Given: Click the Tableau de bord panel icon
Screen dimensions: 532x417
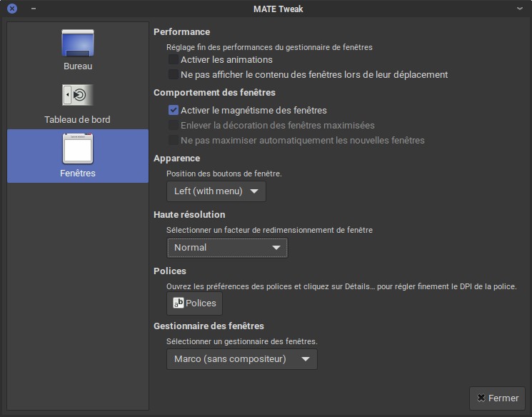Looking at the screenshot, I should 77,95.
